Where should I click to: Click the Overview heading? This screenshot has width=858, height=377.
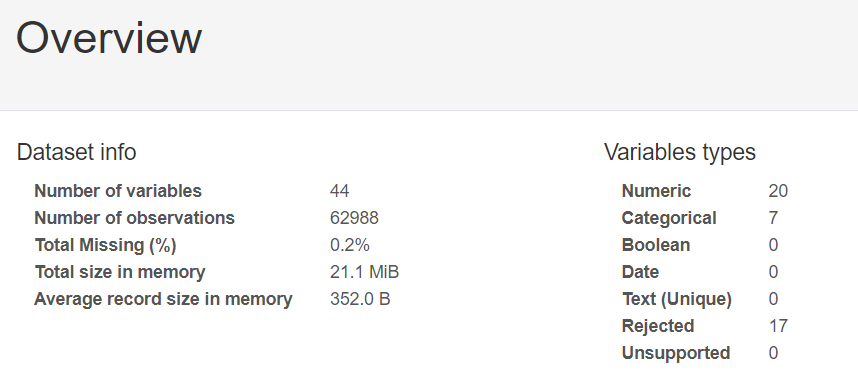click(109, 38)
